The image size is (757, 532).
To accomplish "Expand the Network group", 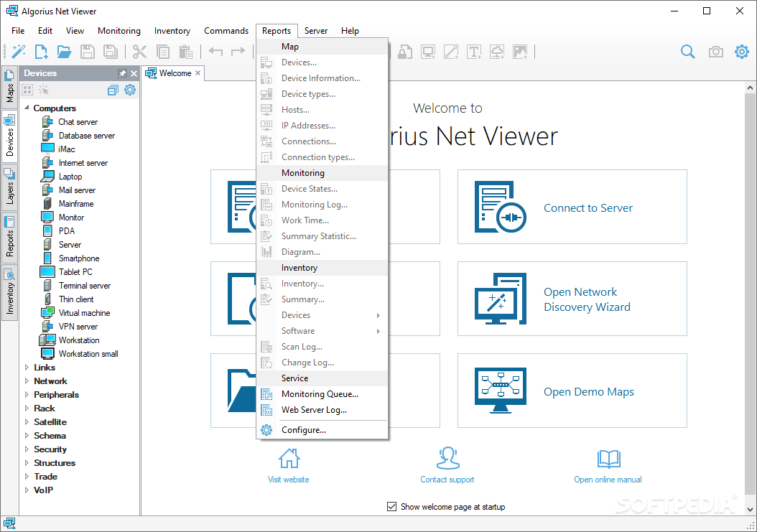I will pos(27,381).
